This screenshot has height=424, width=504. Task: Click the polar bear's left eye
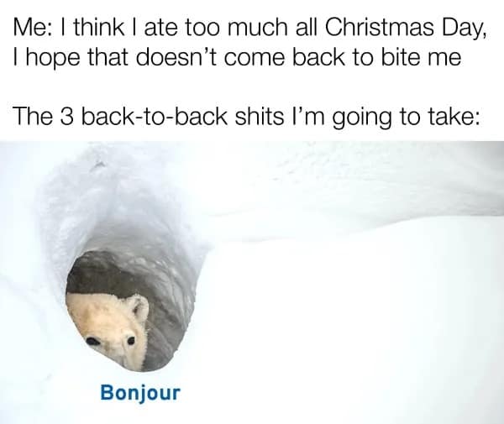93,341
